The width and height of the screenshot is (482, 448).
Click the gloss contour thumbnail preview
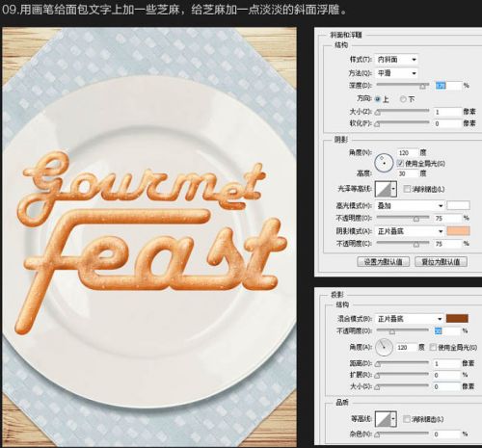(383, 189)
